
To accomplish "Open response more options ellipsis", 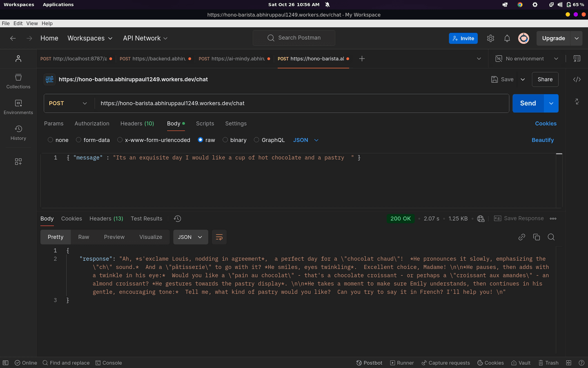I will pyautogui.click(x=553, y=219).
